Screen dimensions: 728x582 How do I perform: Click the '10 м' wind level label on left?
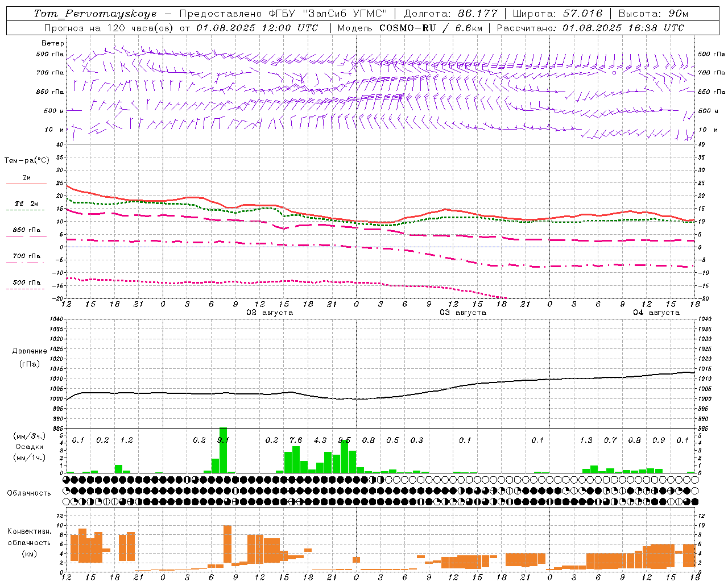click(x=54, y=130)
